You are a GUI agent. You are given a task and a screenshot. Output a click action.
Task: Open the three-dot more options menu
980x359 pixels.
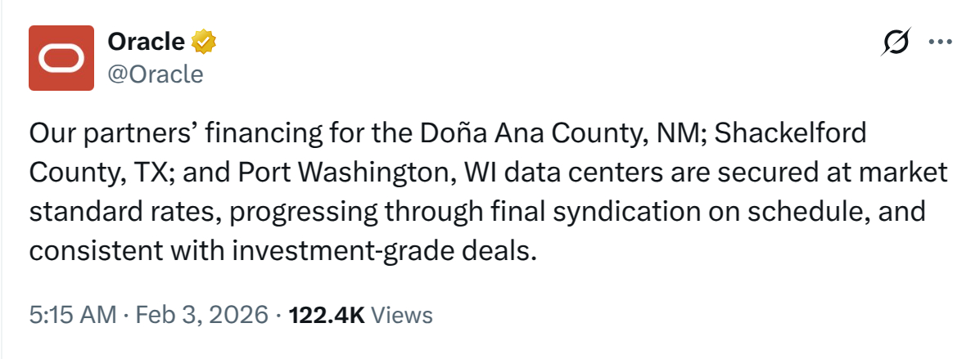[x=940, y=42]
